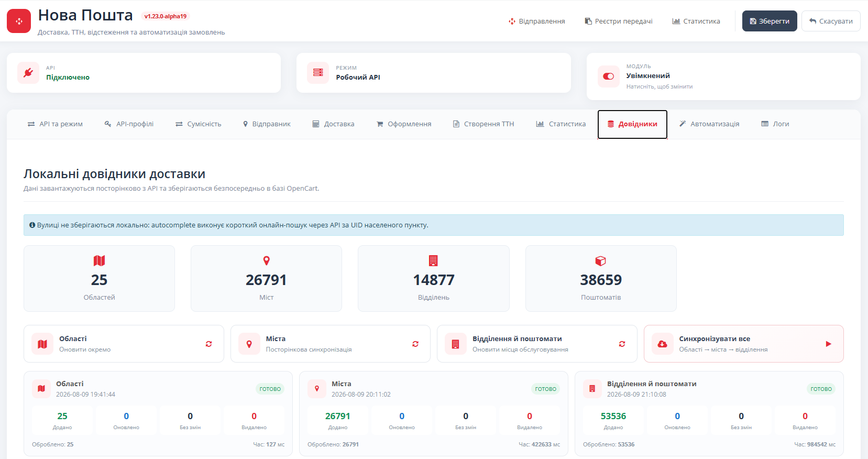
Task: Click Міста Посторінкова синхронізація card
Action: pos(331,344)
